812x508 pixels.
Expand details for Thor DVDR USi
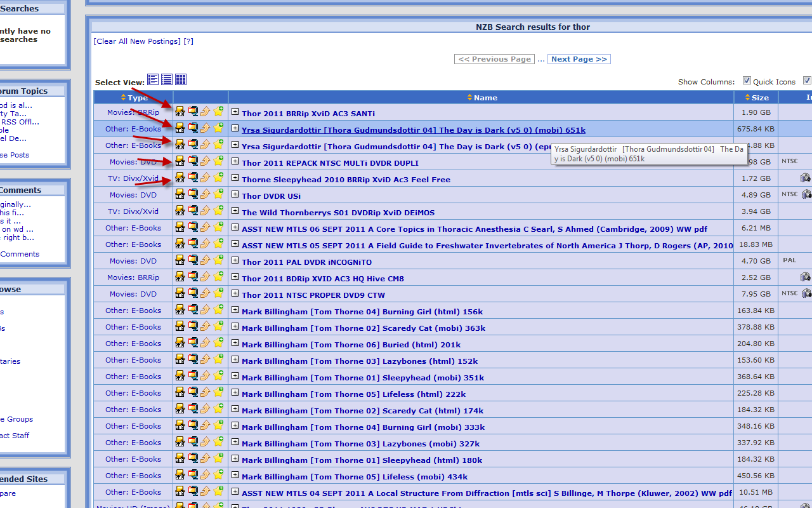pos(235,194)
